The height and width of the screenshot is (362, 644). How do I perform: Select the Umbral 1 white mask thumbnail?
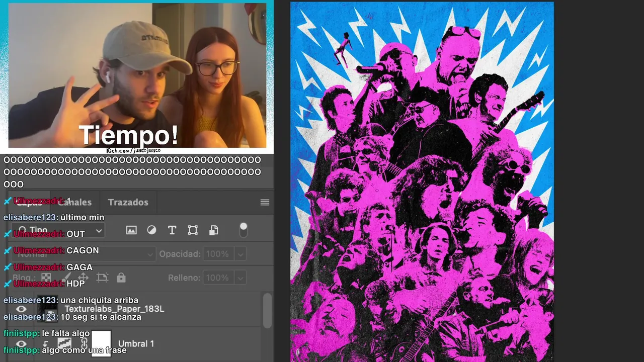101,343
